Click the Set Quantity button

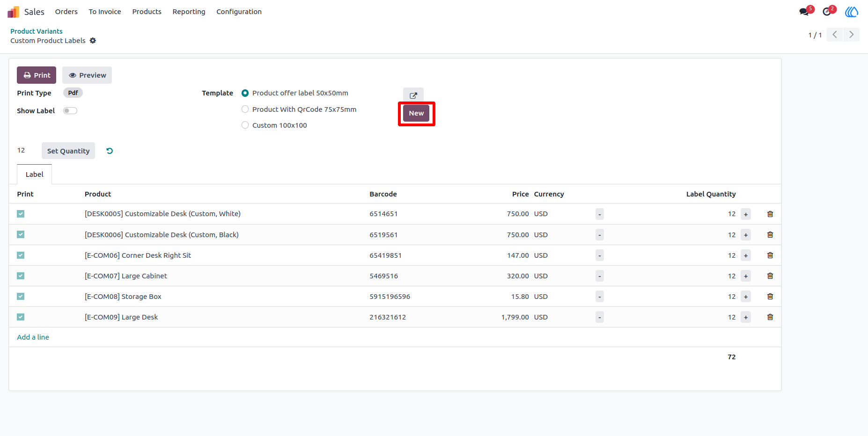tap(68, 151)
